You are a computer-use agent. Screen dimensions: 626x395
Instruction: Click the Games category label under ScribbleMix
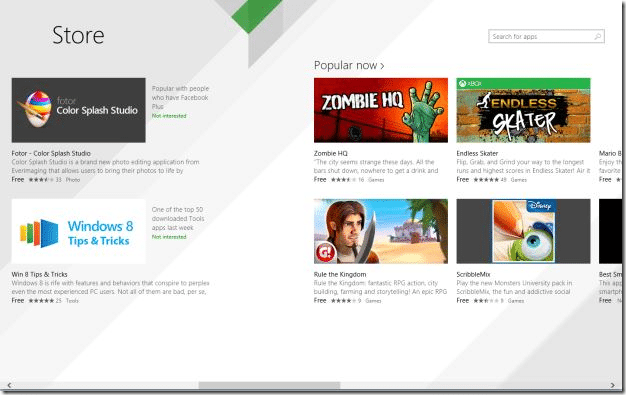click(x=516, y=301)
